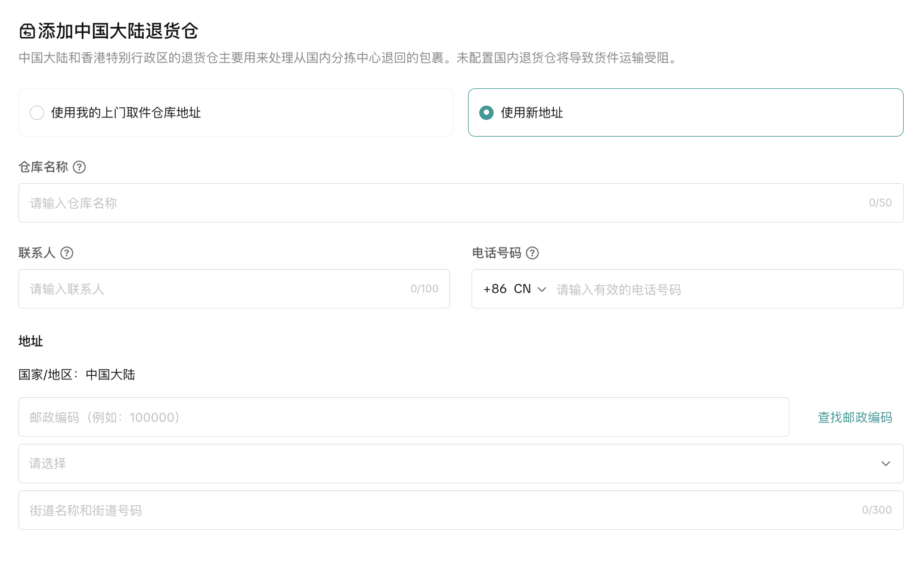924x562 pixels.
Task: Click the chevron arrow next to CN
Action: coord(542,289)
